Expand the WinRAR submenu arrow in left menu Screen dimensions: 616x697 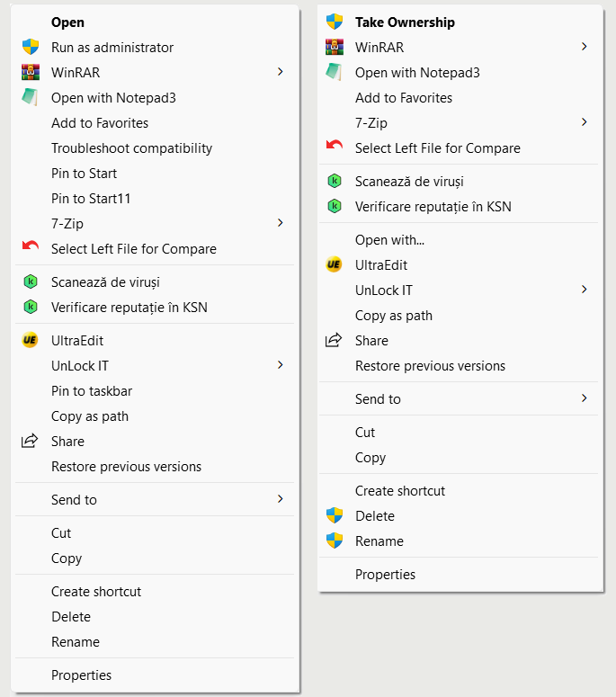(281, 72)
